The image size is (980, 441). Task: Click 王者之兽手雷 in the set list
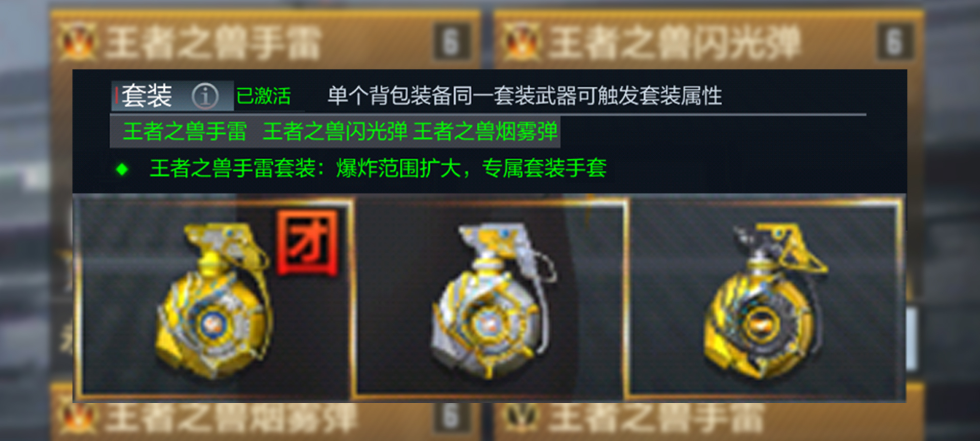coord(185,132)
